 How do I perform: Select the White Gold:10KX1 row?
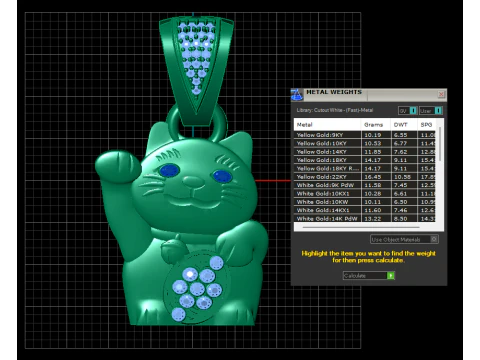[365, 193]
